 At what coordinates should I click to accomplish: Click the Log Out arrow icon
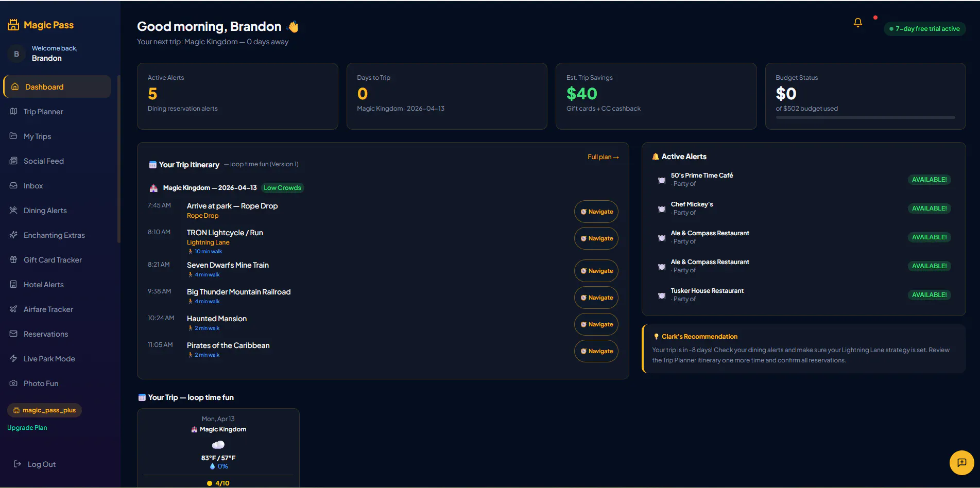tap(18, 464)
